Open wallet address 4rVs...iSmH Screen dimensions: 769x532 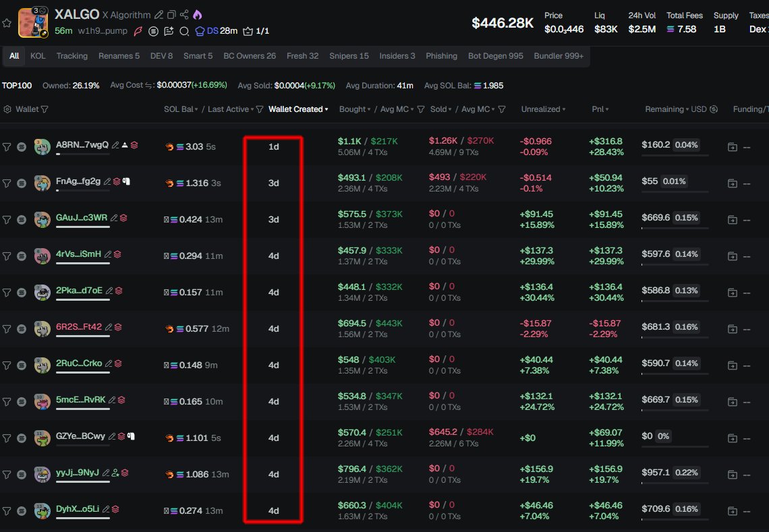[78, 254]
